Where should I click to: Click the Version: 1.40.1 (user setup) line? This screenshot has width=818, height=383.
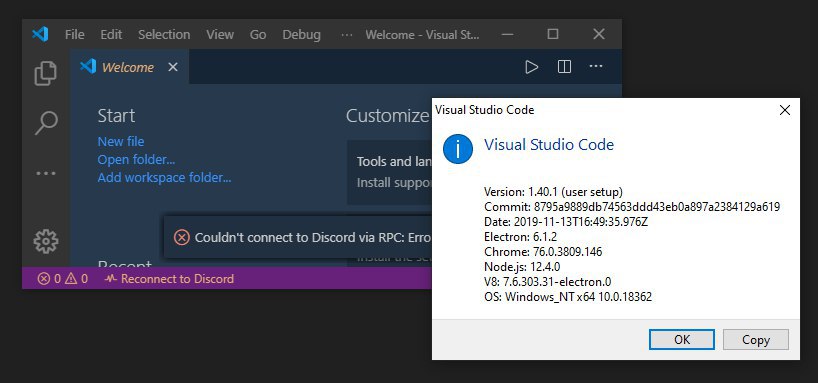point(553,192)
